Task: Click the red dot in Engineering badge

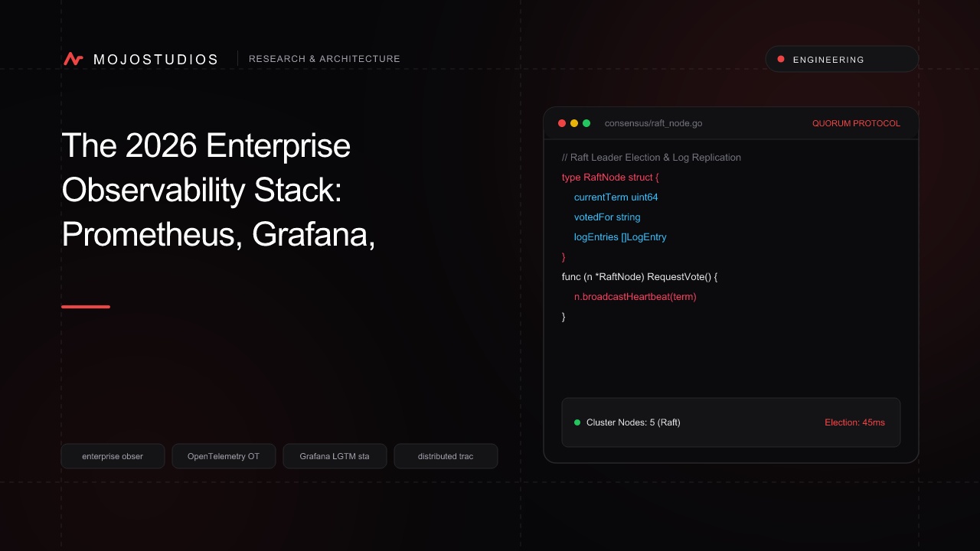Action: (781, 59)
